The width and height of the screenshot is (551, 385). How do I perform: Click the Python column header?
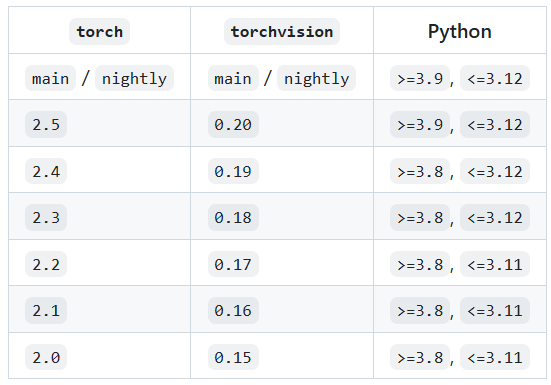[460, 32]
